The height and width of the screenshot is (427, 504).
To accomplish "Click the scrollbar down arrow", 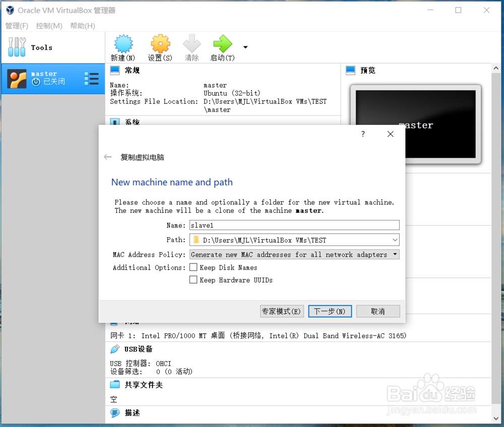I will (495, 418).
